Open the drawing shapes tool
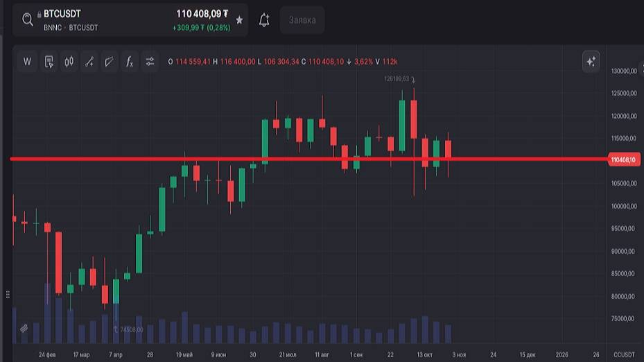 (109, 62)
